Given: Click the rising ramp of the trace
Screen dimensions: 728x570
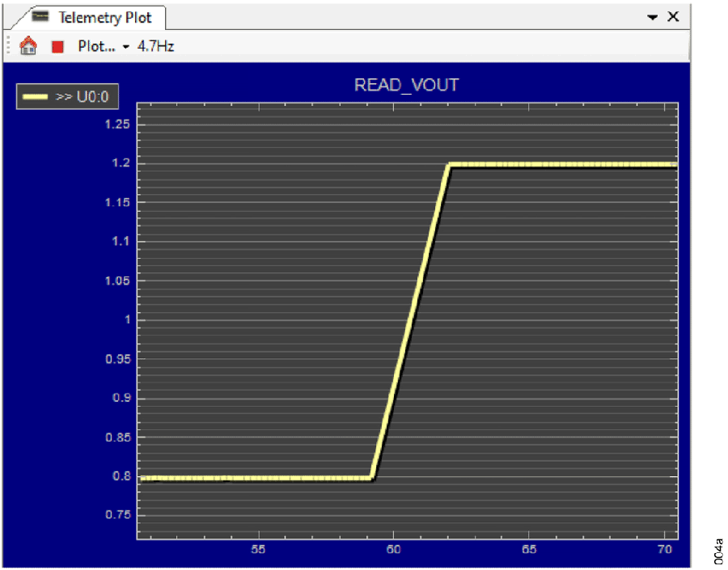Looking at the screenshot, I should (x=410, y=320).
